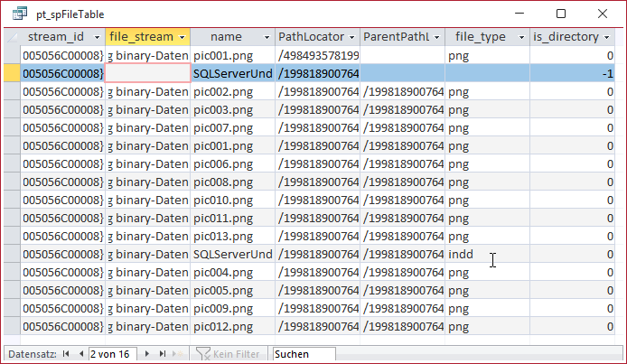627x364 pixels.
Task: Open the file_stream column dropdown arrow
Action: point(182,37)
